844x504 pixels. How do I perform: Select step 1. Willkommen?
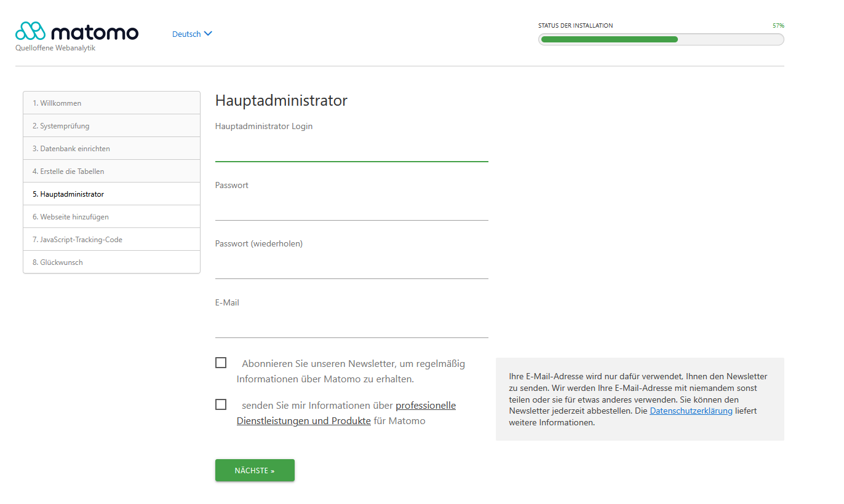click(x=111, y=103)
